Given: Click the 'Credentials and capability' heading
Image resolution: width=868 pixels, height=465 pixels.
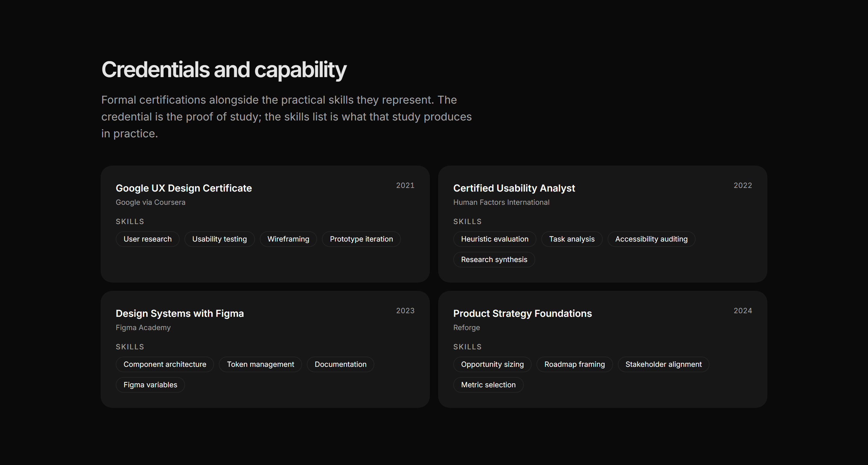Looking at the screenshot, I should pos(224,70).
